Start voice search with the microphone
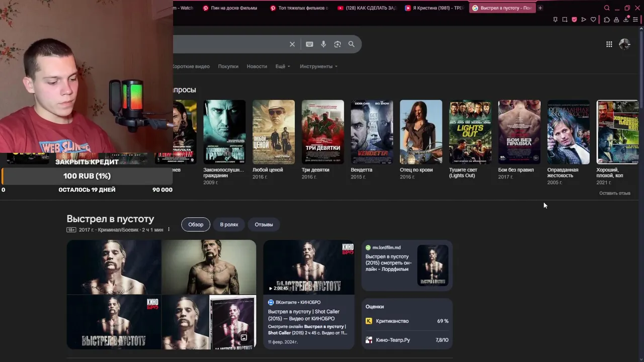The width and height of the screenshot is (644, 362). pos(324,44)
